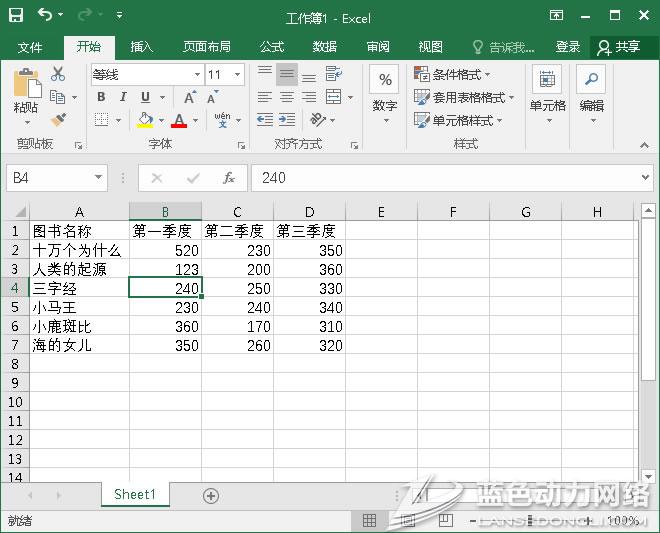Screen dimensions: 660x533
Task: Click the insert function fx icon
Action: (229, 178)
